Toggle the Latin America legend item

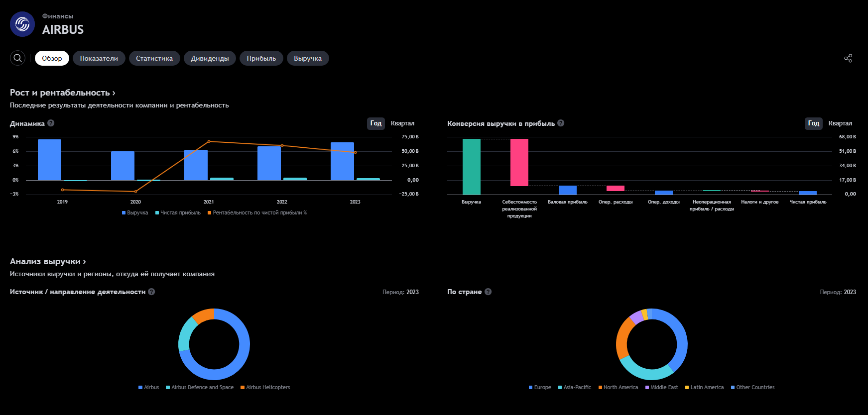(705, 387)
